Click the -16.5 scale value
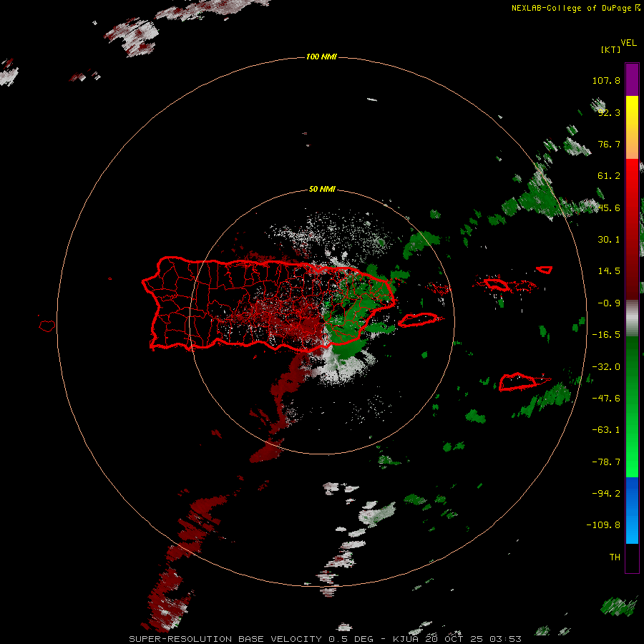This screenshot has width=644, height=644. pos(606,335)
